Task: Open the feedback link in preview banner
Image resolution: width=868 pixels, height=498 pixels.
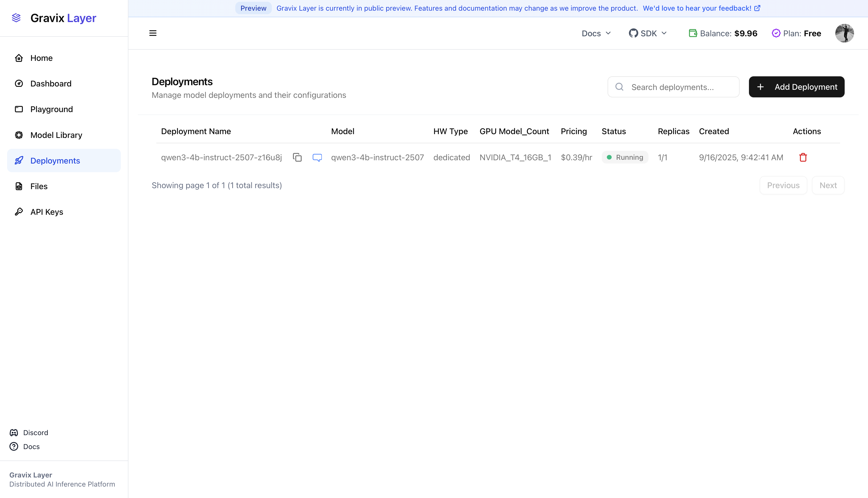Action: 701,8
